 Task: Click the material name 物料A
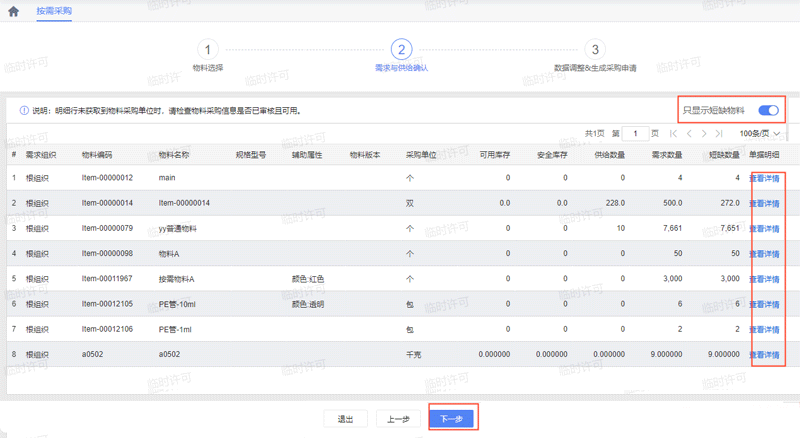pos(169,254)
